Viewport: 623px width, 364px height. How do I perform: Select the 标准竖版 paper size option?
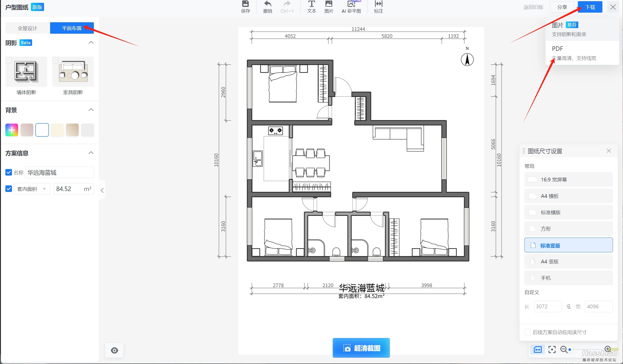[x=568, y=246]
